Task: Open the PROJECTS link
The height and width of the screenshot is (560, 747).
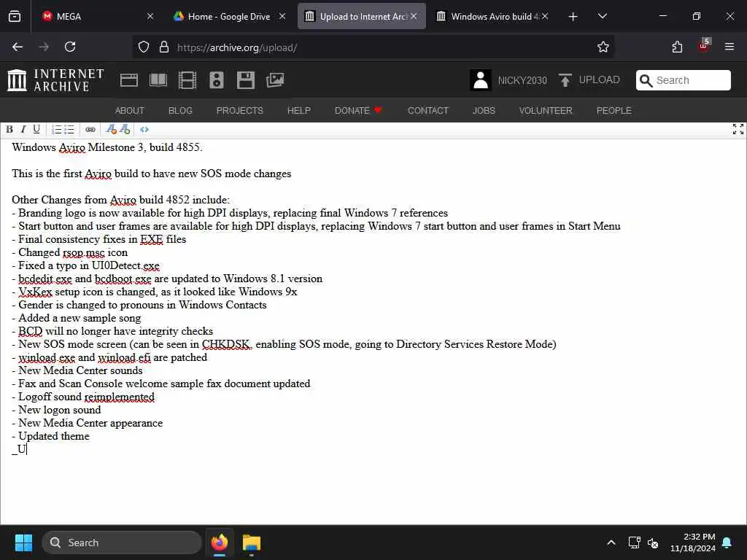Action: pos(239,111)
